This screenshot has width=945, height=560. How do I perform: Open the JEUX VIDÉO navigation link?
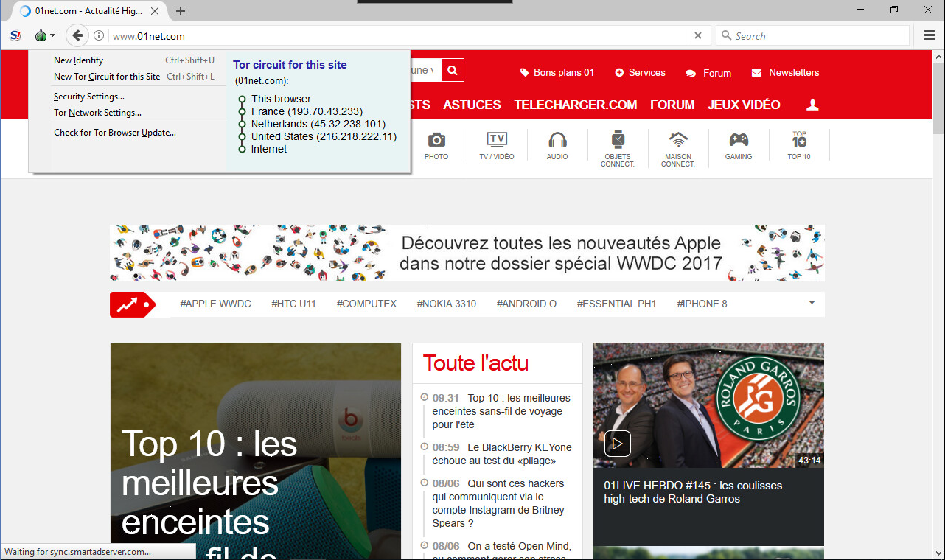tap(744, 105)
